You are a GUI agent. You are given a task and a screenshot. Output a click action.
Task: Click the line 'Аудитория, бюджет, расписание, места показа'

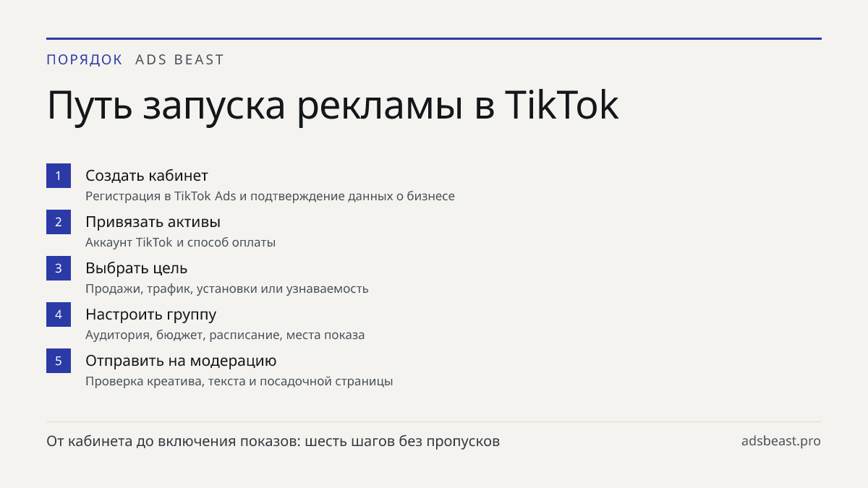(x=225, y=335)
